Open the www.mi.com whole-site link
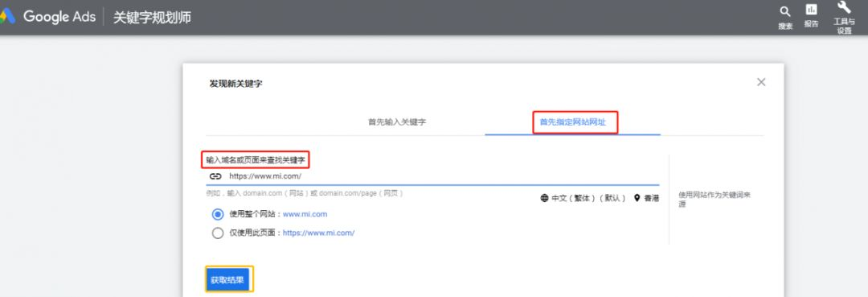Viewport: 868px width, 297px height. tap(305, 214)
